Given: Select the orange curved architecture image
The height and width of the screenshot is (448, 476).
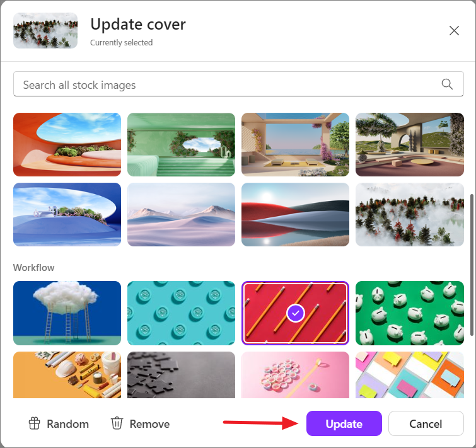Looking at the screenshot, I should tap(67, 144).
